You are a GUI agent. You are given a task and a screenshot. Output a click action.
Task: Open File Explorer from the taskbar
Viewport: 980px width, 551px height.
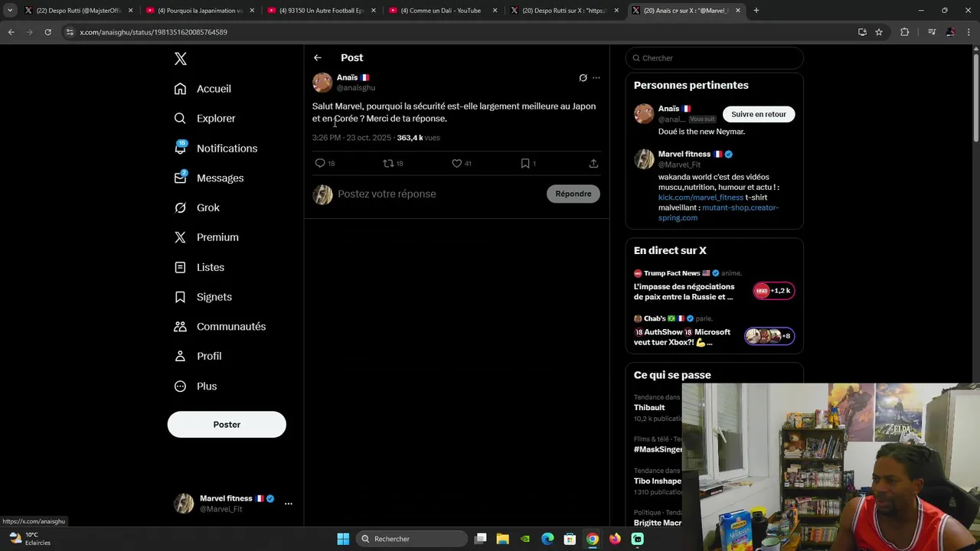click(x=502, y=539)
